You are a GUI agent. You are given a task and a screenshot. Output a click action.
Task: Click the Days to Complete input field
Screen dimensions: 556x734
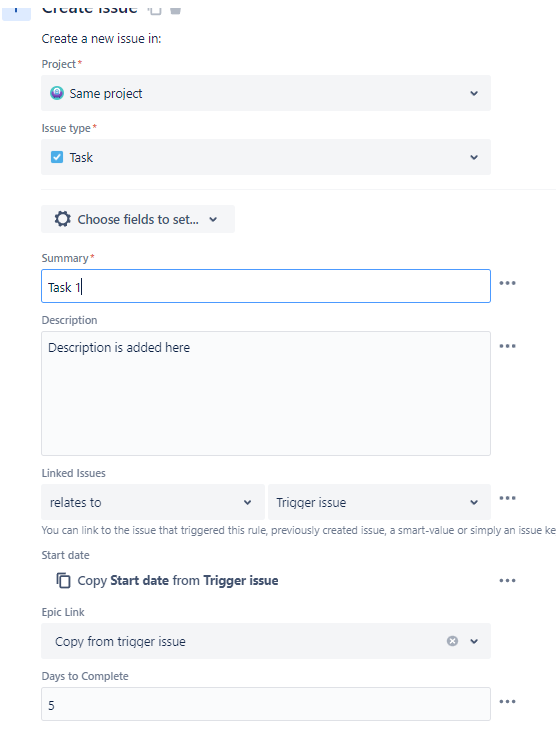coord(266,704)
